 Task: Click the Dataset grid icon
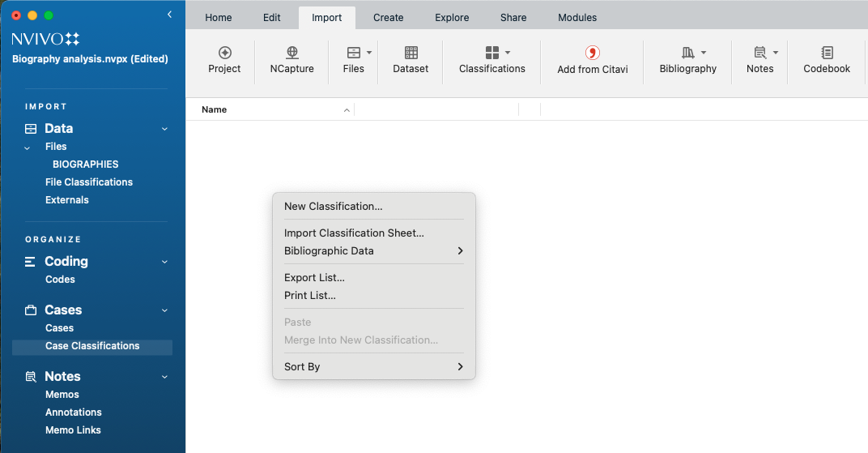[411, 53]
